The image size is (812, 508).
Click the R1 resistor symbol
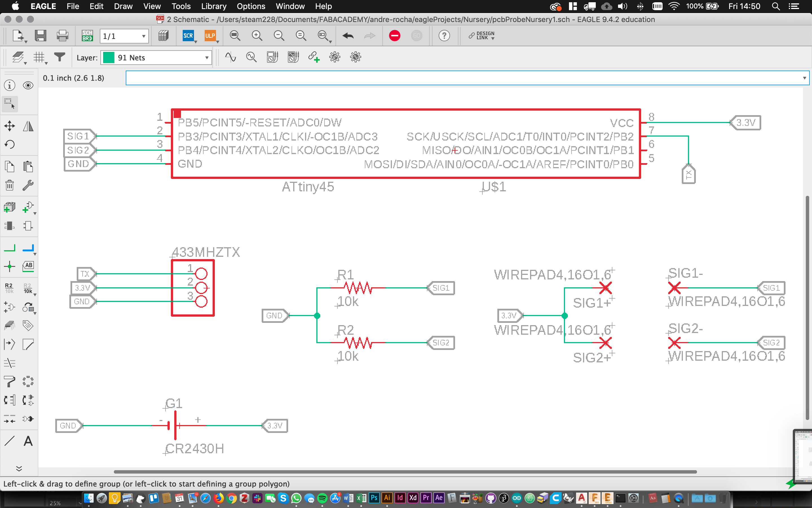pos(358,288)
